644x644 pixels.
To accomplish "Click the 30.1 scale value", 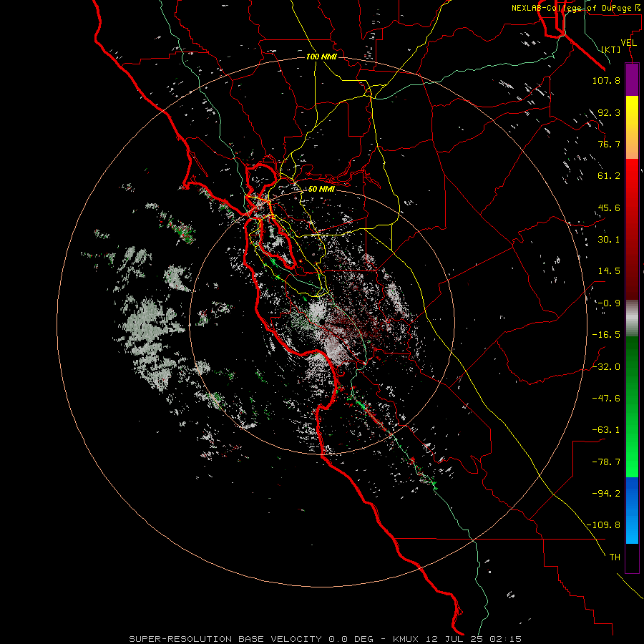I will point(609,240).
